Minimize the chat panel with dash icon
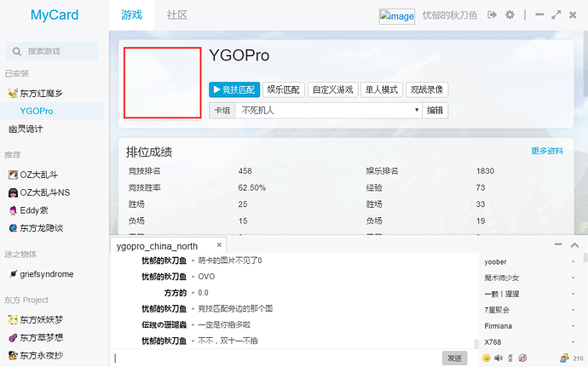This screenshot has width=588, height=367. coord(558,244)
